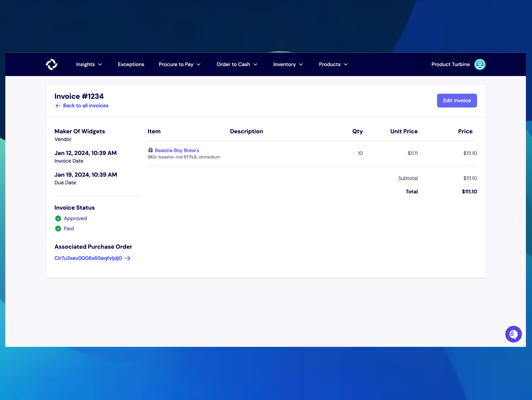The image size is (532, 400).
Task: Open the Back to all invoices link
Action: coord(86,105)
